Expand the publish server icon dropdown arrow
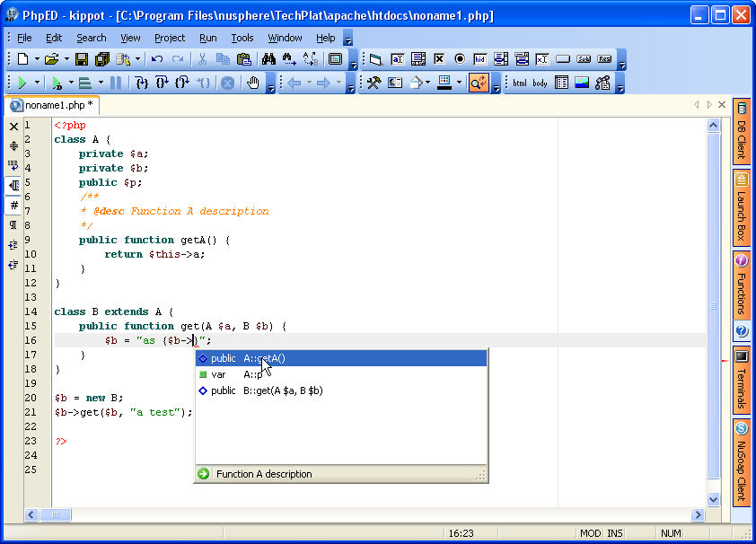 [x=137, y=59]
